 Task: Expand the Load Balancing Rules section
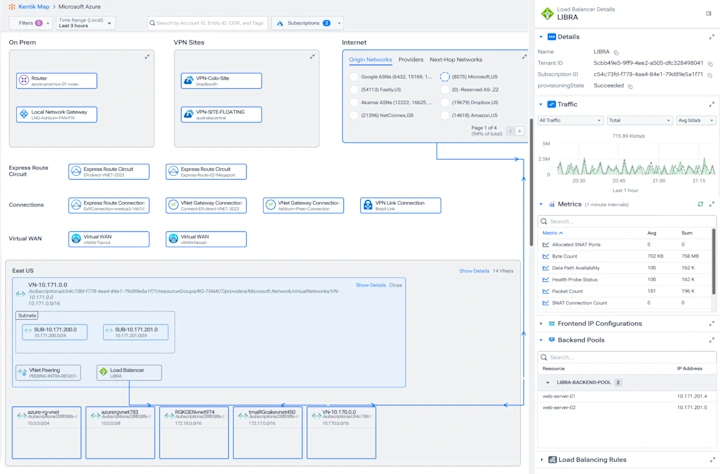pos(541,460)
